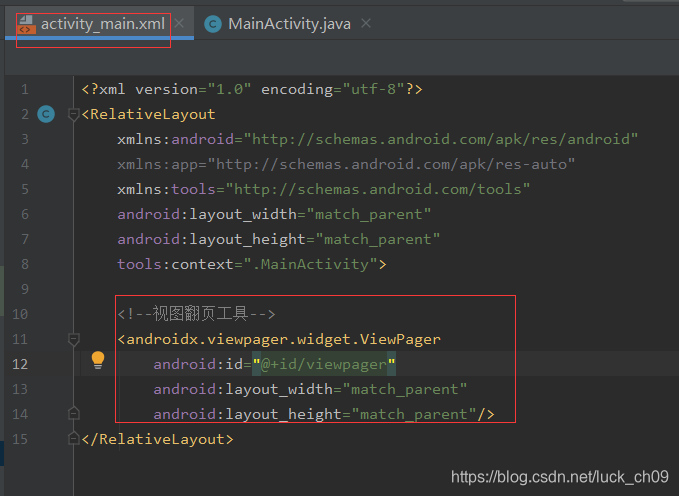Click line number 9 in the gutter

point(25,289)
